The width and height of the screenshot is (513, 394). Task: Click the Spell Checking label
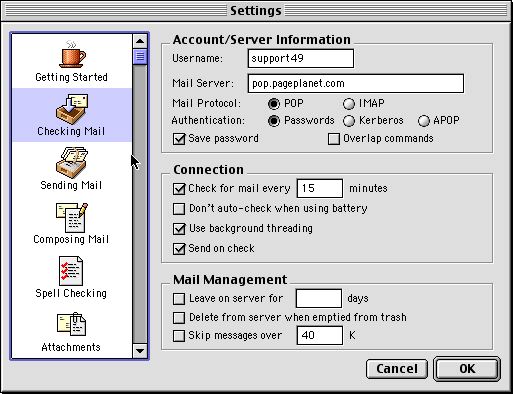tap(71, 293)
